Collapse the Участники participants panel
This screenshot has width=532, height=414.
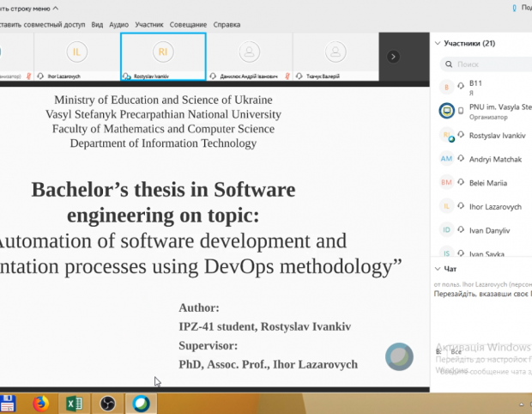click(x=438, y=43)
